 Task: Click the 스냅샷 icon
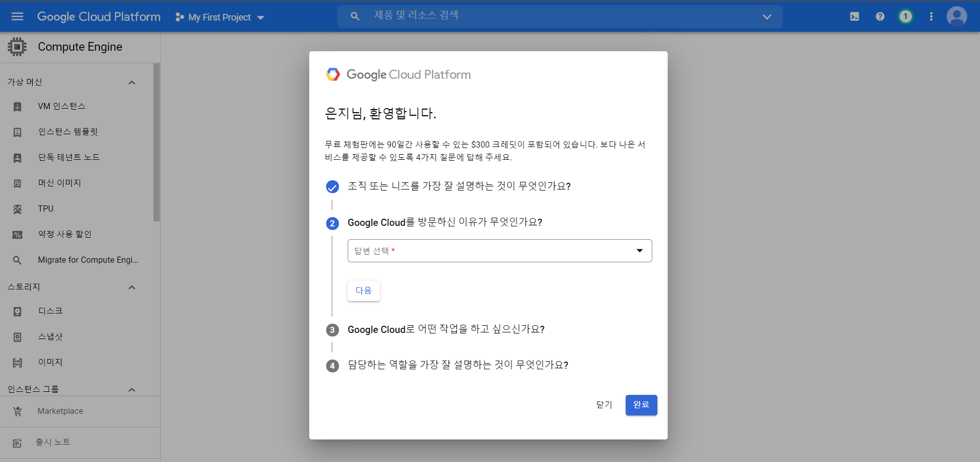click(17, 337)
